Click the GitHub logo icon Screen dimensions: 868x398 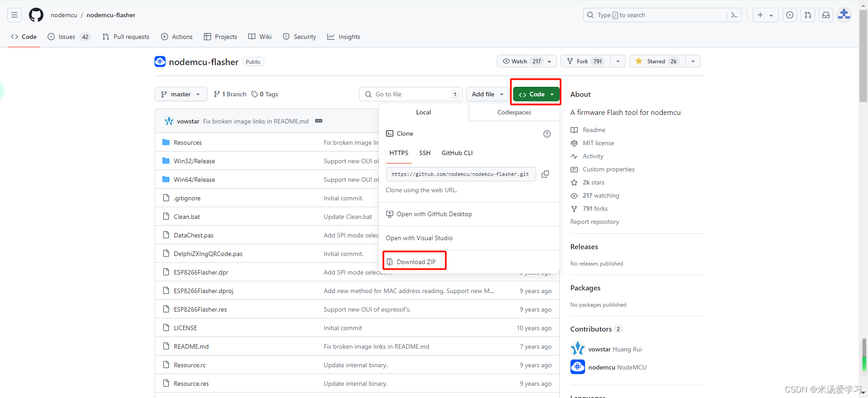click(36, 15)
